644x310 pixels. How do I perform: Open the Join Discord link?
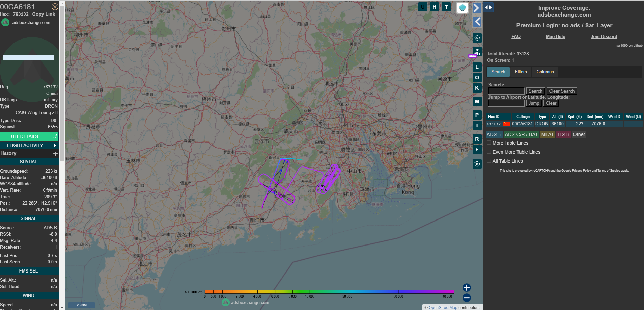(604, 37)
